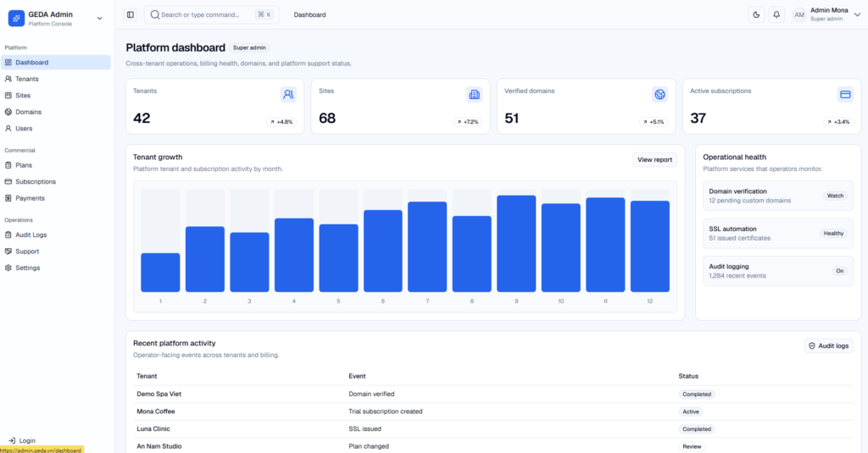This screenshot has width=868, height=453.
Task: Select the Demo Spa Viet activity row
Action: [x=493, y=395]
